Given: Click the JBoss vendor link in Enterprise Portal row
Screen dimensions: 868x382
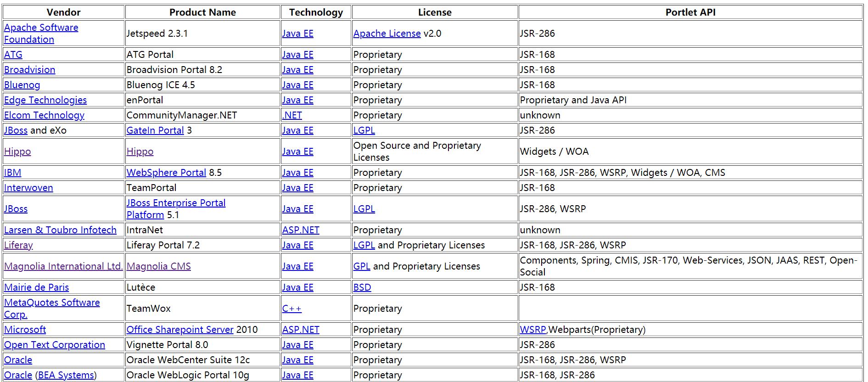Looking at the screenshot, I should pos(16,209).
